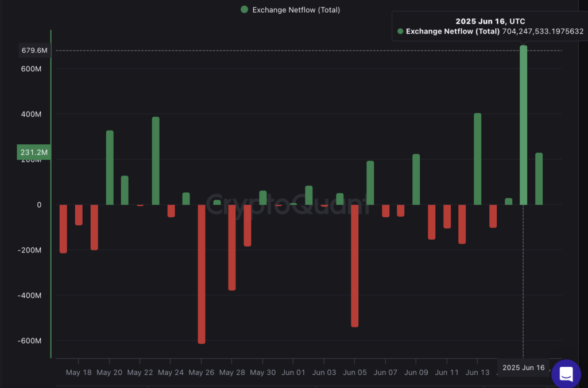Click the May 18 axis date label
The height and width of the screenshot is (388, 588).
(78, 372)
